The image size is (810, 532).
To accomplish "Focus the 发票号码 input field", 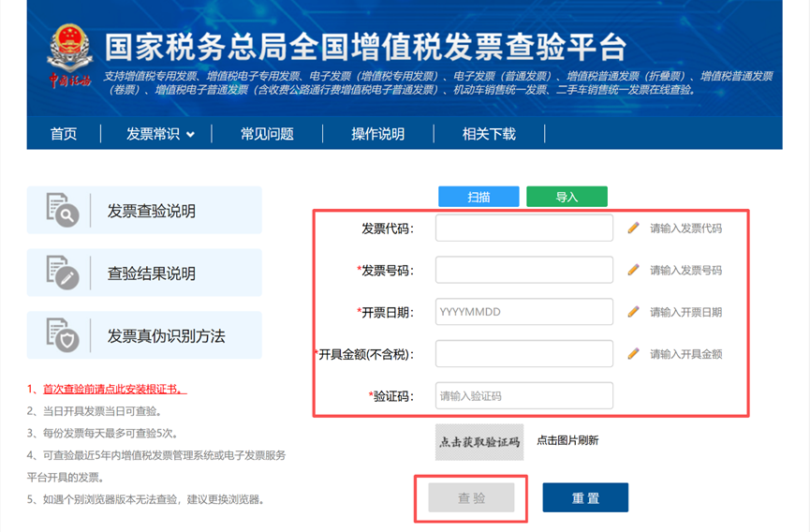I will (x=524, y=270).
